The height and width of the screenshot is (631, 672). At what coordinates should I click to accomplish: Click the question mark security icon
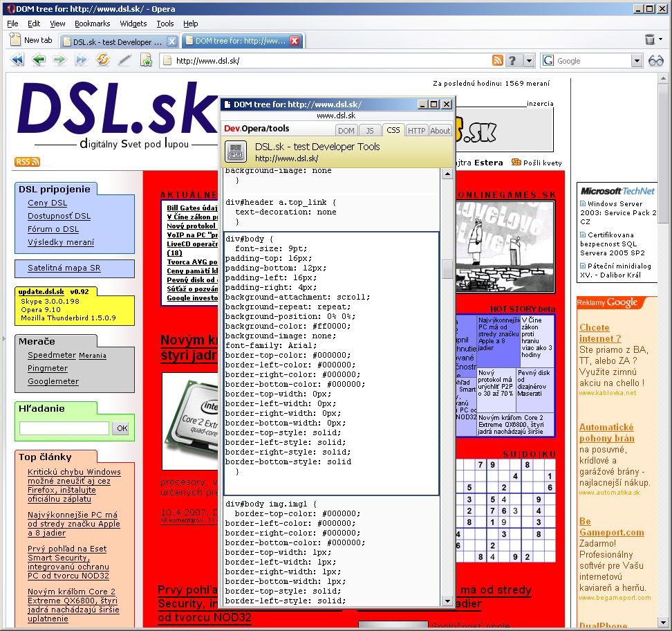tap(512, 60)
